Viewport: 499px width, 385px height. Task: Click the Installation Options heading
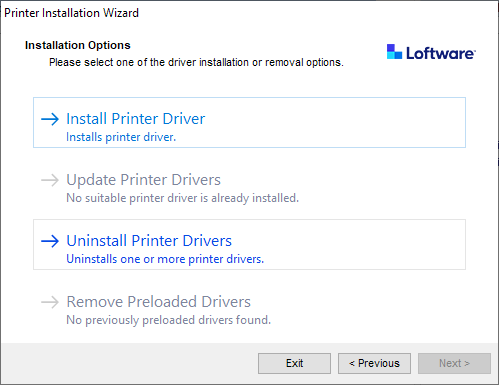pos(78,45)
